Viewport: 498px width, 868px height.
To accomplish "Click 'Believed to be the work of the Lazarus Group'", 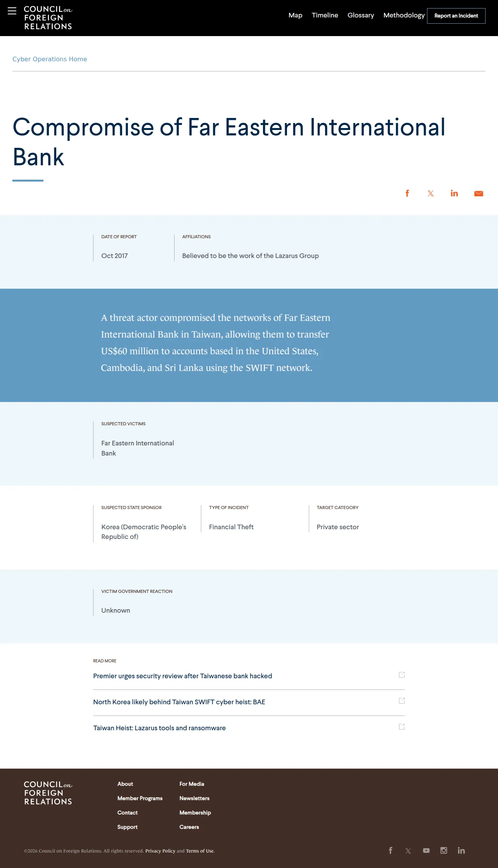I will click(251, 256).
